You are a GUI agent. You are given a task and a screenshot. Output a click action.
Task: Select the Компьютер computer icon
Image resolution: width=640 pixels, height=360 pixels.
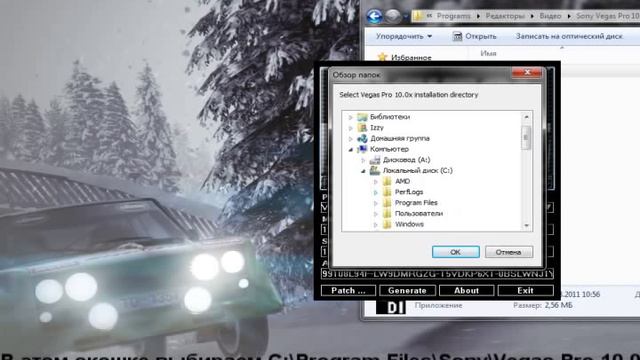click(x=362, y=149)
